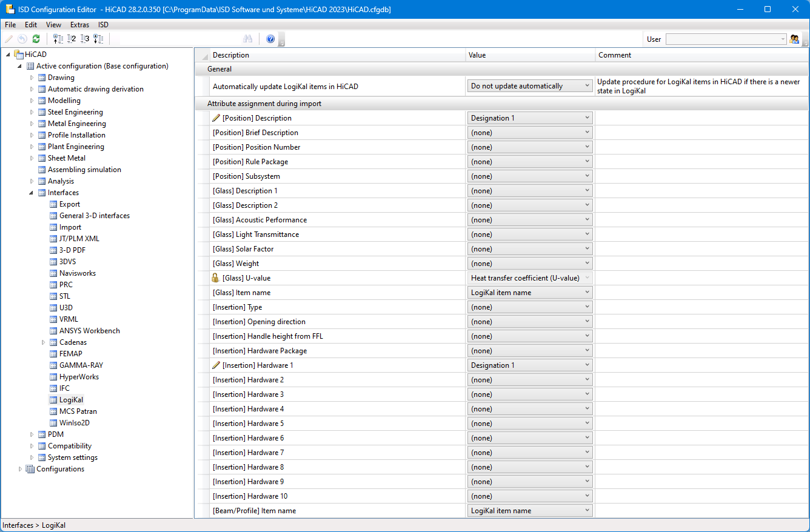
Task: Expand the System settings tree node
Action: pyautogui.click(x=32, y=457)
